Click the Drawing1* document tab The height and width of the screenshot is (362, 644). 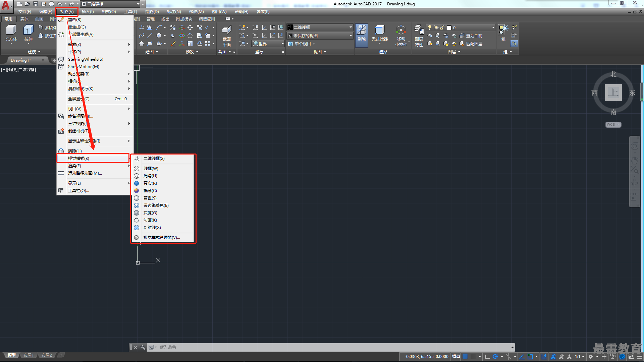(x=21, y=60)
